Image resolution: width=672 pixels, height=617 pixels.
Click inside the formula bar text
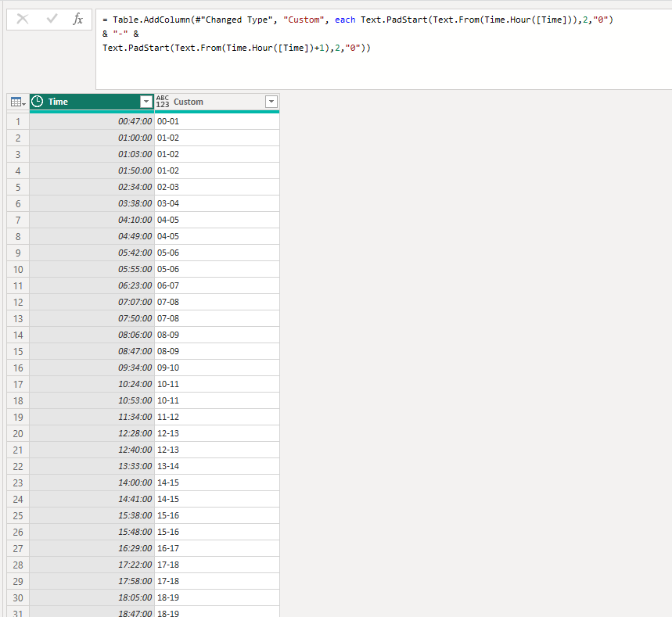click(x=383, y=49)
